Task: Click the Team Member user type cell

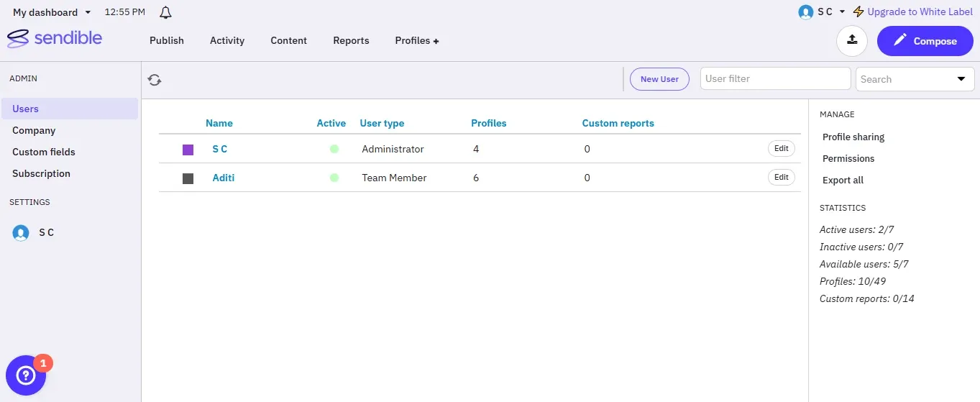Action: [x=395, y=178]
